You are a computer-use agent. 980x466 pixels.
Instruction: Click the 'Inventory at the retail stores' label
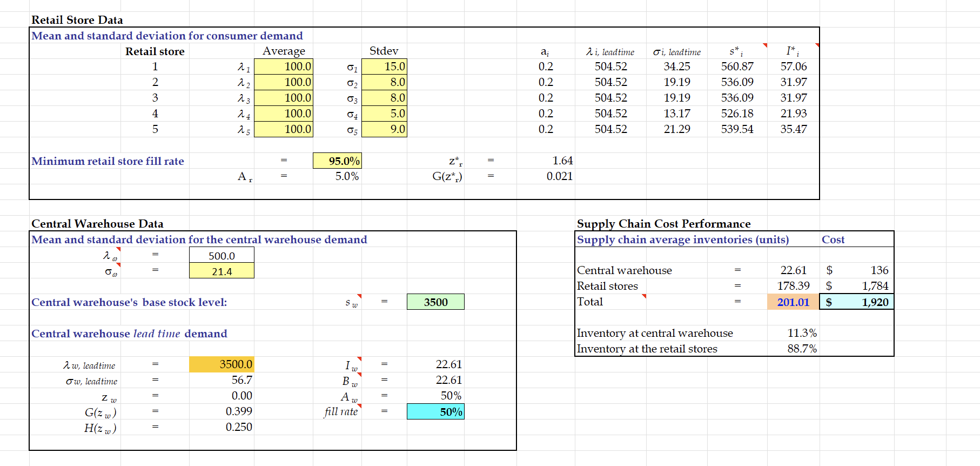tap(647, 349)
